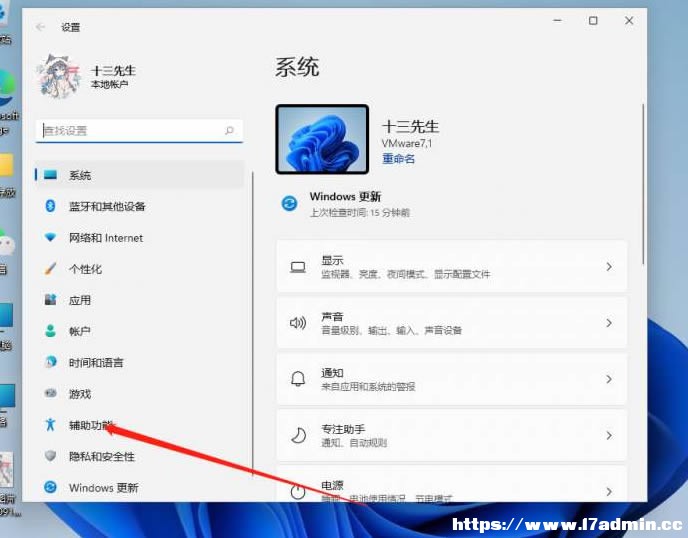Viewport: 688px width, 538px height.
Task: Open 蓝牙和其他设备 settings
Action: pyautogui.click(x=139, y=206)
